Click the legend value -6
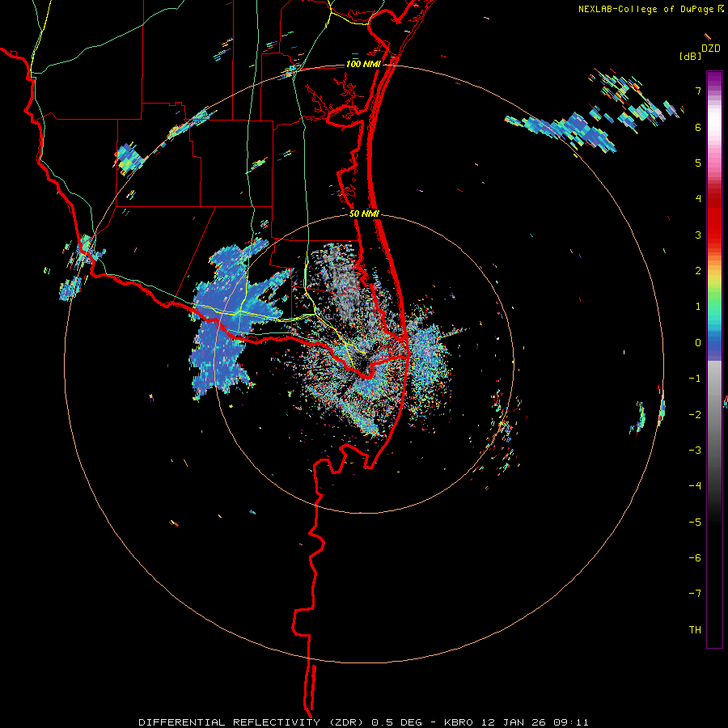The height and width of the screenshot is (728, 728). click(x=695, y=558)
